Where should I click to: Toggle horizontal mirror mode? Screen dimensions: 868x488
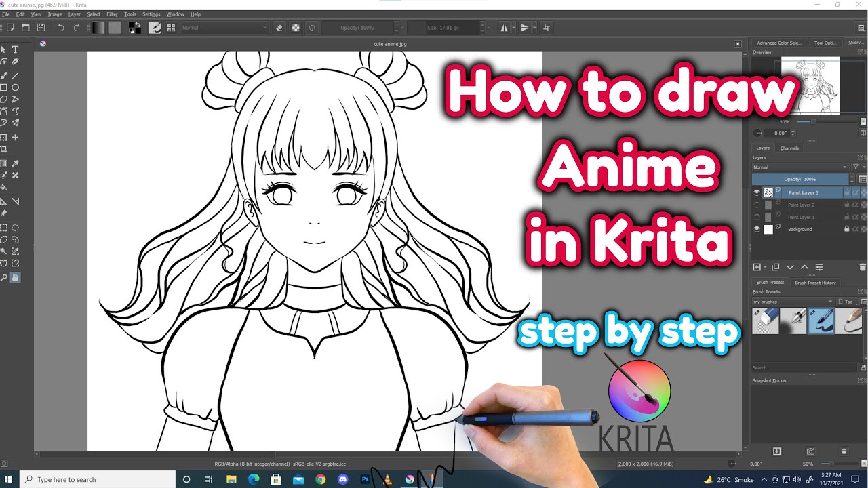pyautogui.click(x=504, y=28)
